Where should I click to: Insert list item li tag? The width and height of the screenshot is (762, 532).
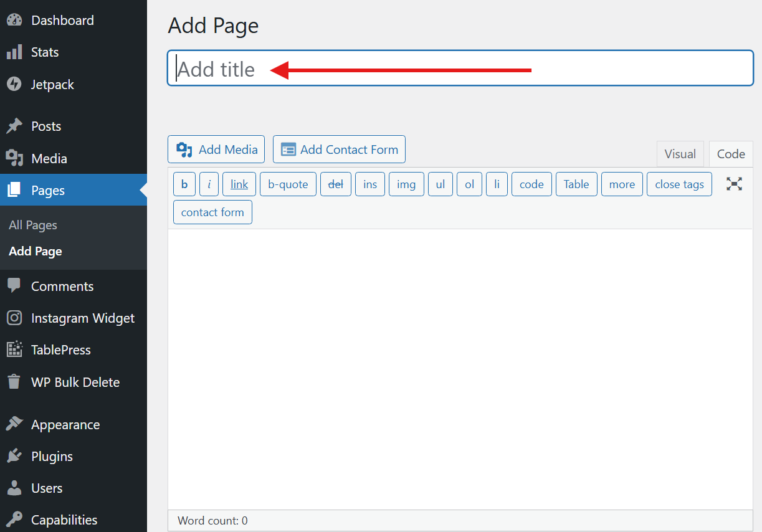pos(497,184)
